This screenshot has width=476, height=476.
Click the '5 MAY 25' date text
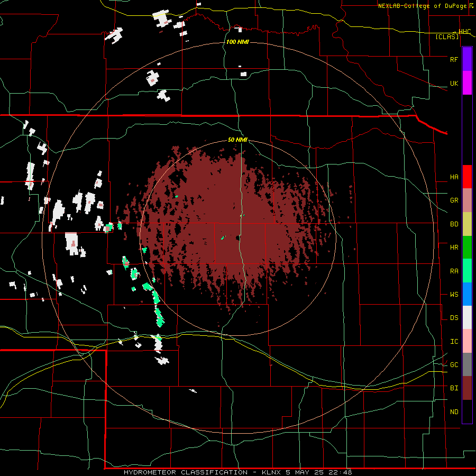click(304, 472)
